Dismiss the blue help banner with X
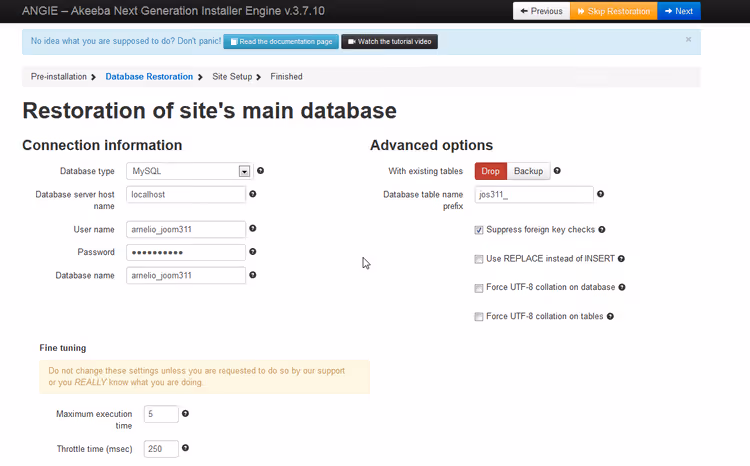This screenshot has width=750, height=466. (688, 39)
